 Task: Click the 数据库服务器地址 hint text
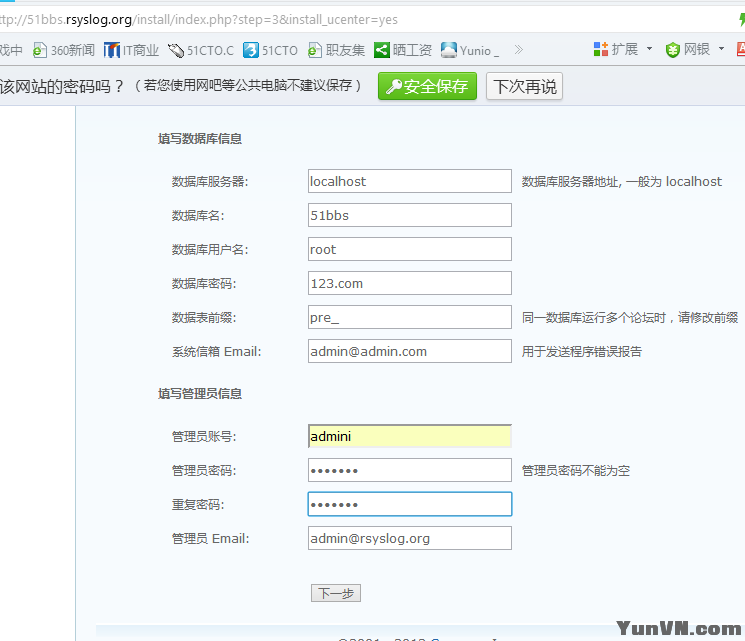(x=621, y=182)
